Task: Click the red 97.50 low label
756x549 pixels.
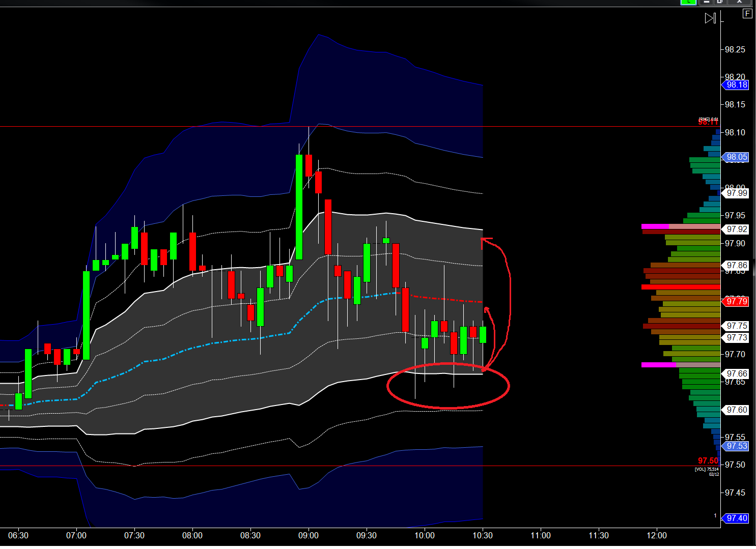Action: [708, 460]
